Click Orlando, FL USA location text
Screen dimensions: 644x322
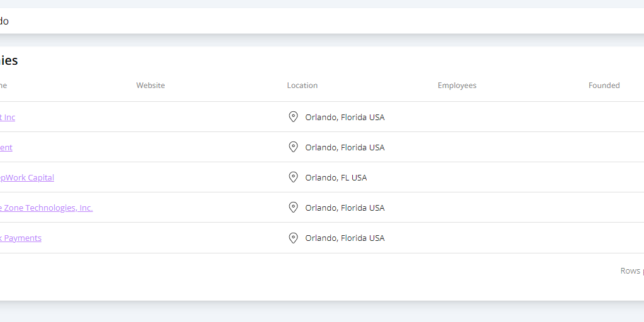(x=336, y=178)
